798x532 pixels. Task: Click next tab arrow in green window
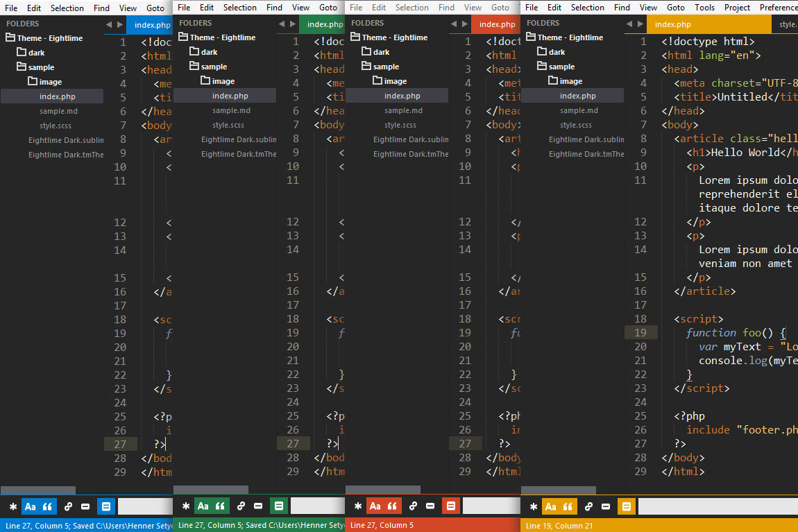293,24
